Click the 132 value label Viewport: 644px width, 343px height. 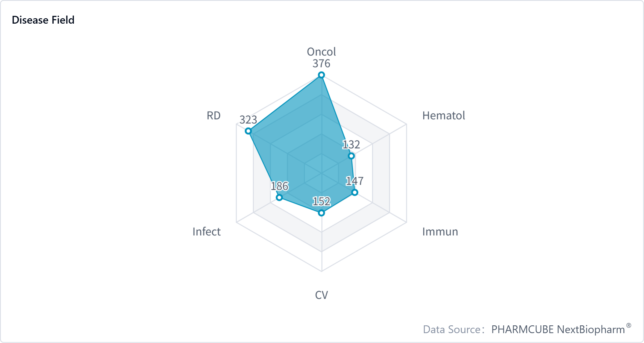(x=351, y=145)
